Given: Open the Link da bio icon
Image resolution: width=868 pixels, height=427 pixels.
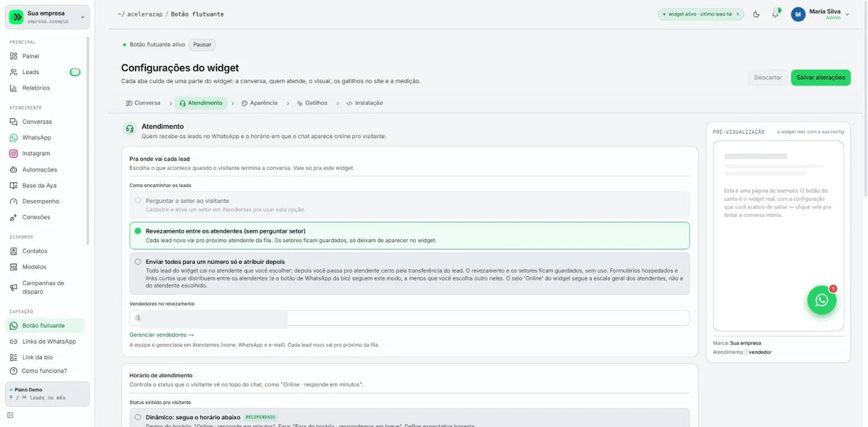Looking at the screenshot, I should point(14,358).
